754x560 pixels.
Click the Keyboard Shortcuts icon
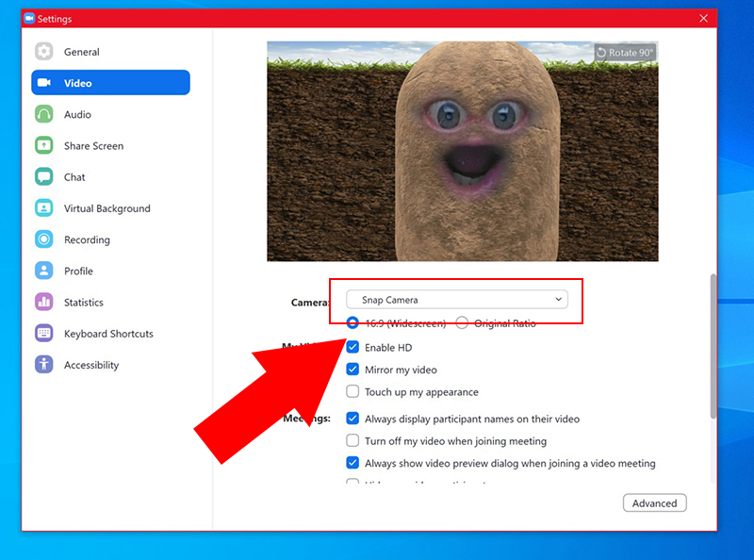pyautogui.click(x=43, y=333)
